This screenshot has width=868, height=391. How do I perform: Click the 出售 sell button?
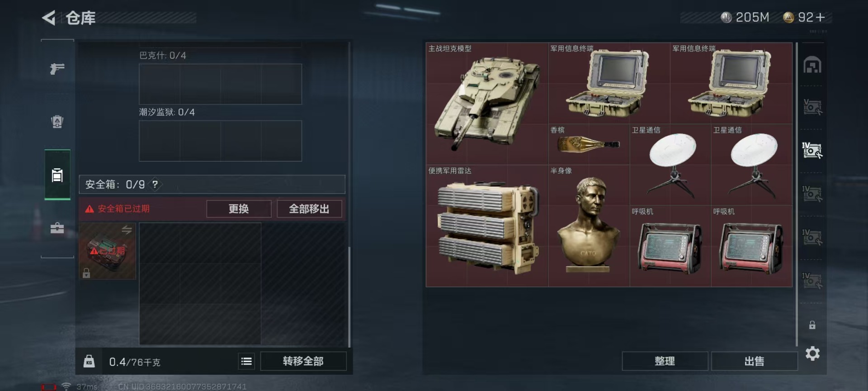[x=754, y=361]
